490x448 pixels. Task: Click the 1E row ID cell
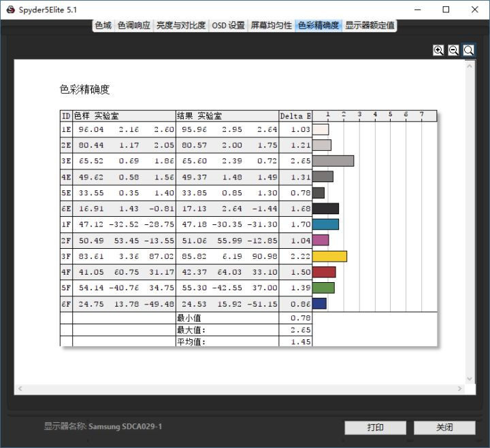[x=66, y=129]
